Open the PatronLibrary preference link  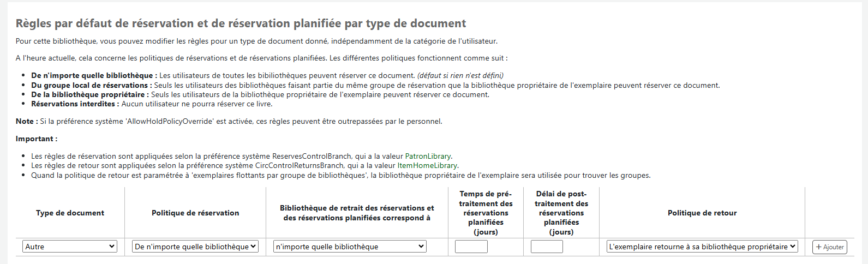tap(428, 156)
